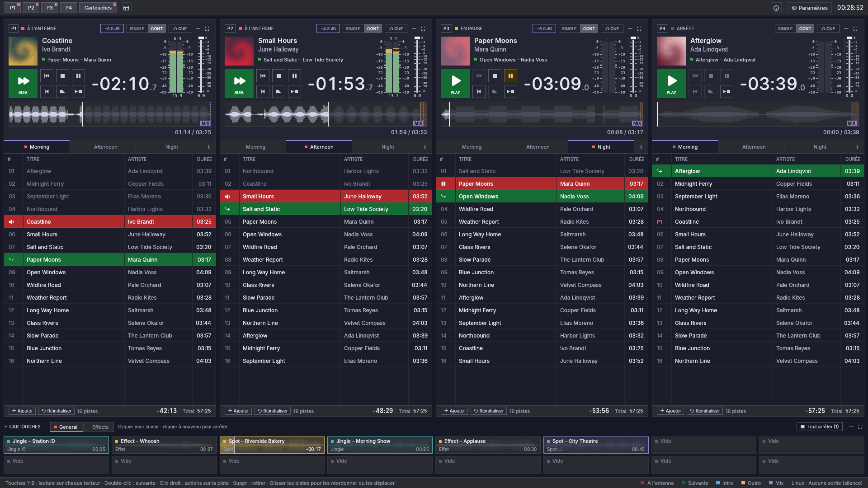Stop Spot – Riverside Bakery cartouche
The image size is (868, 488).
(272, 445)
